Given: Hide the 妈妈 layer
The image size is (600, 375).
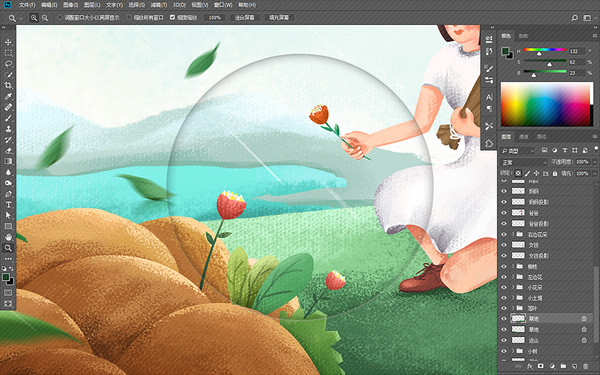Looking at the screenshot, I should tap(504, 191).
